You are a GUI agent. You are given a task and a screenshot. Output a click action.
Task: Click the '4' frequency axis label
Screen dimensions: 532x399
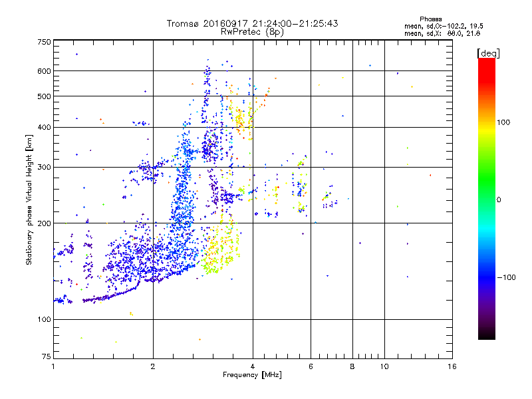pos(253,366)
